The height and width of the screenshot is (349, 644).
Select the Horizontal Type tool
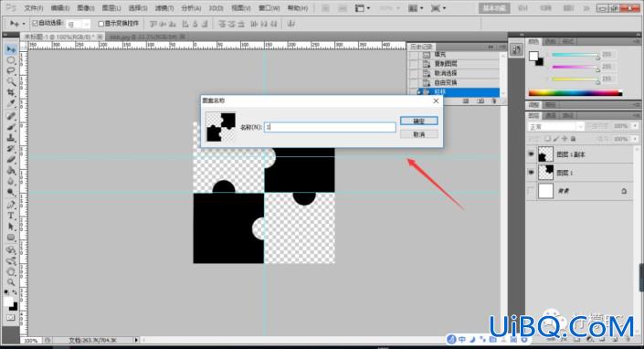point(11,216)
